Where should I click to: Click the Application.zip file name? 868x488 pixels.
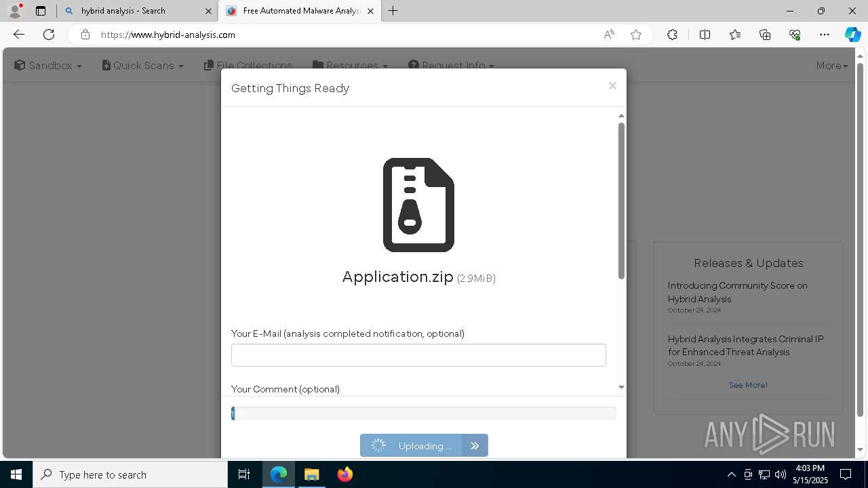398,277
